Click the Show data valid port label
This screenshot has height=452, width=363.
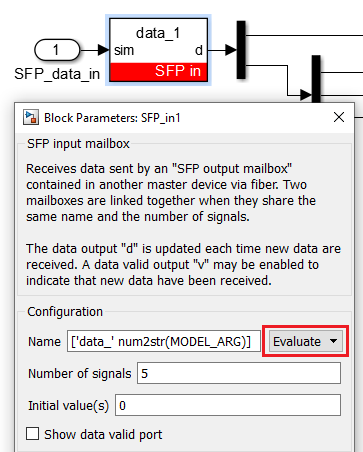(x=103, y=434)
